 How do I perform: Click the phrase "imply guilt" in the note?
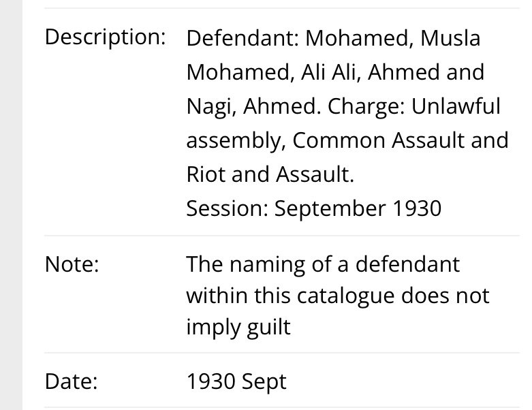pos(238,328)
